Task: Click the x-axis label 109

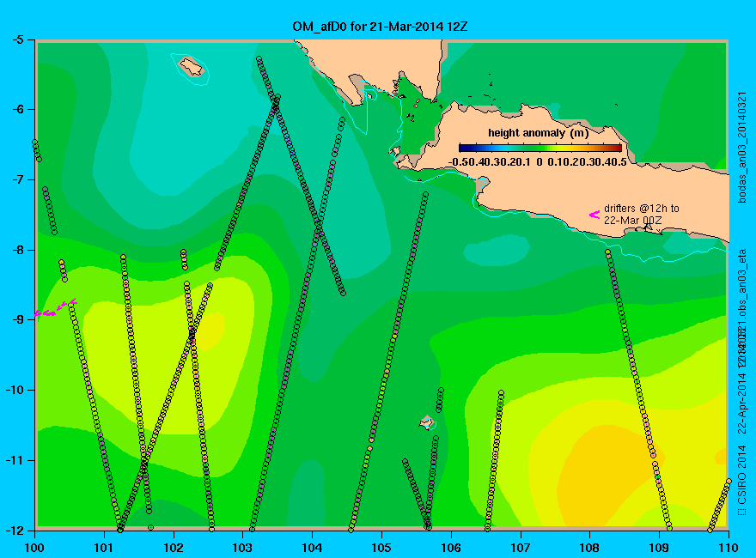Action: pyautogui.click(x=659, y=548)
